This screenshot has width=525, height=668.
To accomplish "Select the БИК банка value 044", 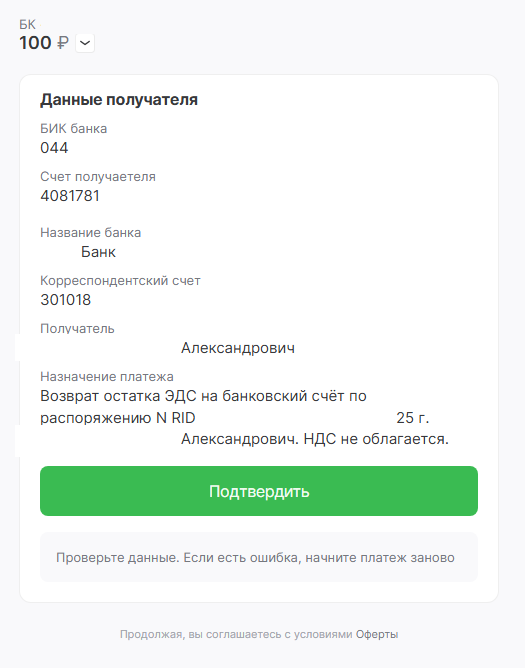I will click(x=54, y=148).
